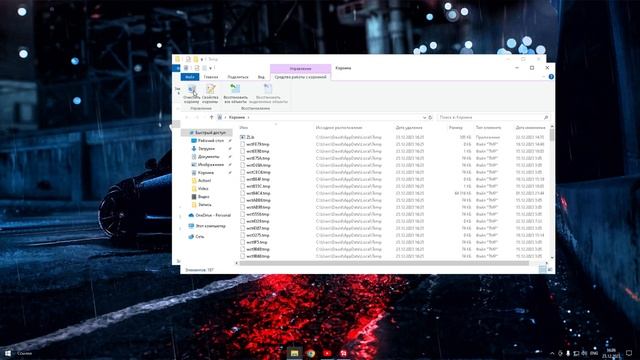Click the Refresh button beside address bar
Image resolution: width=640 pixels, height=360 pixels.
(x=430, y=117)
